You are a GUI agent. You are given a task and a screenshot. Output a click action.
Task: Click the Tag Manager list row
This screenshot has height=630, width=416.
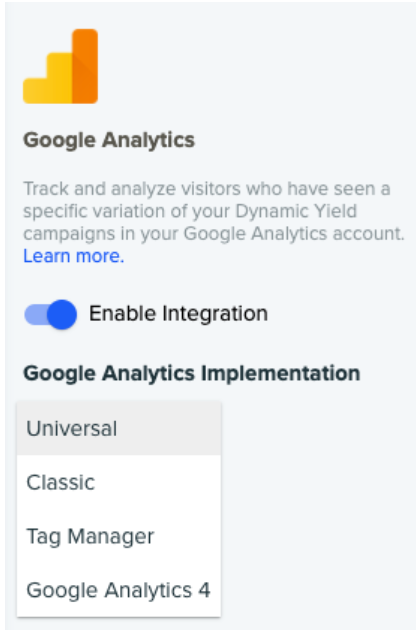pyautogui.click(x=119, y=536)
